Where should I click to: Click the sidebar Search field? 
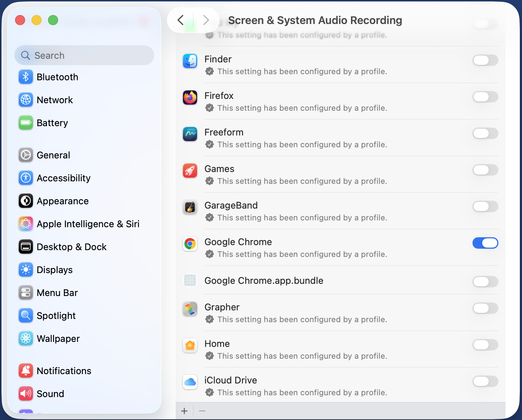pyautogui.click(x=84, y=55)
